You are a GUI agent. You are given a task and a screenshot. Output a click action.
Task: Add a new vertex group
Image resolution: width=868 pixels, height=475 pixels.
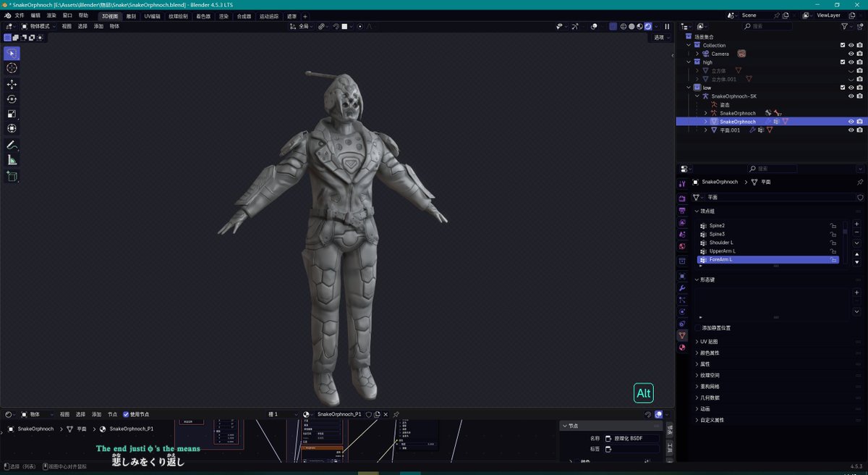click(856, 224)
